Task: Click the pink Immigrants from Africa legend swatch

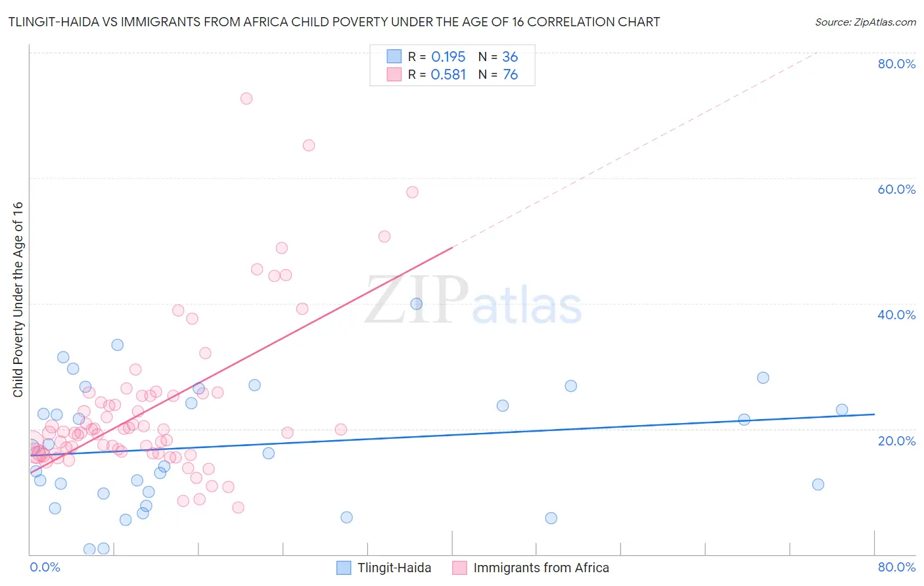Action: 459,568
